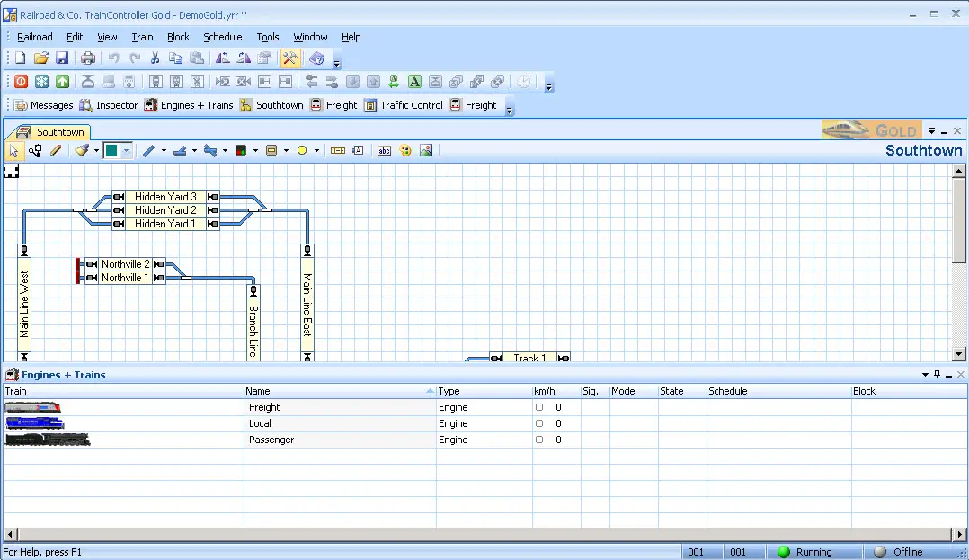Image resolution: width=969 pixels, height=560 pixels.
Task: Select the pencil drawing tool
Action: [x=56, y=151]
